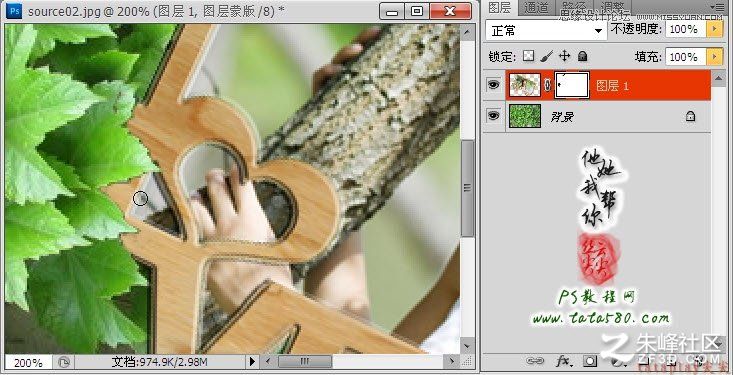
Task: Click the lock icon on 背景 layer
Action: pos(690,117)
